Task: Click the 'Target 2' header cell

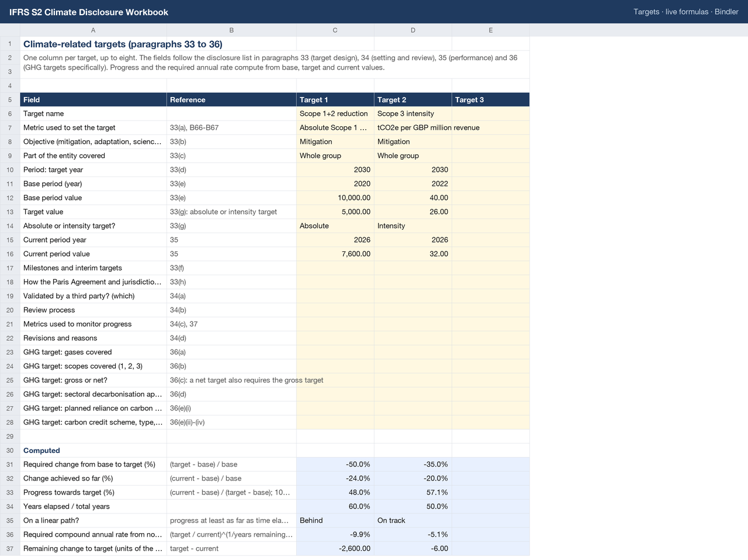Action: [413, 100]
